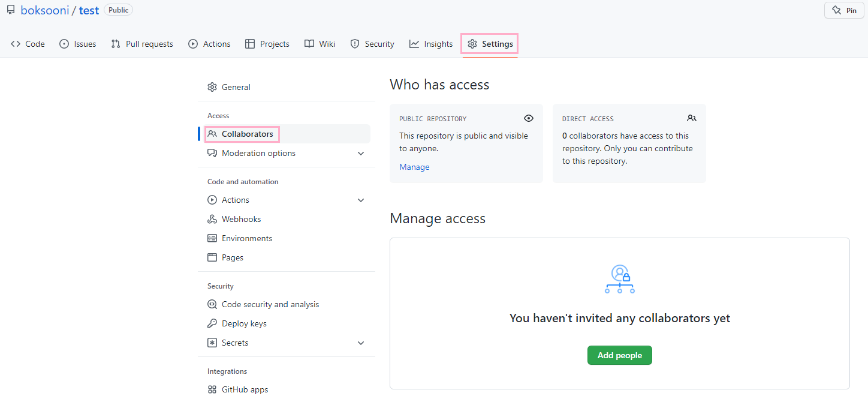
Task: View the Insights tab
Action: [x=431, y=44]
